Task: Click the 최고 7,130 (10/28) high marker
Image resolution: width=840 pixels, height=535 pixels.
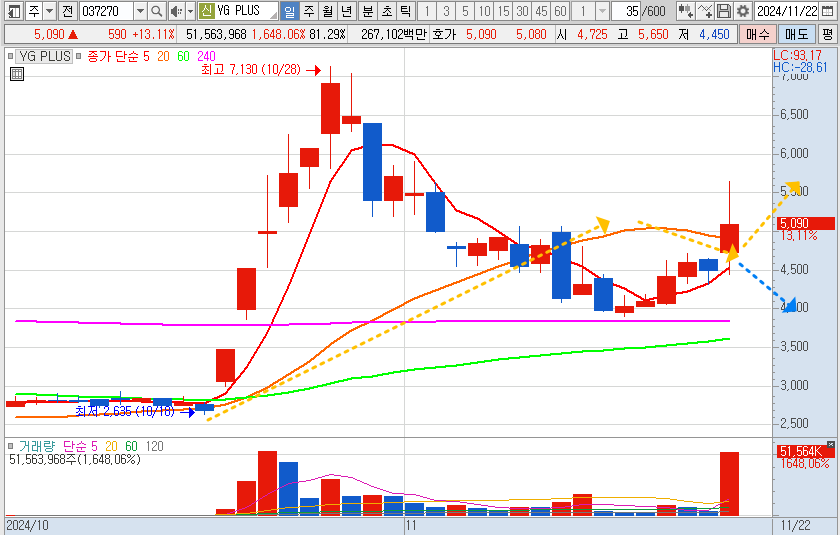Action: coord(251,70)
